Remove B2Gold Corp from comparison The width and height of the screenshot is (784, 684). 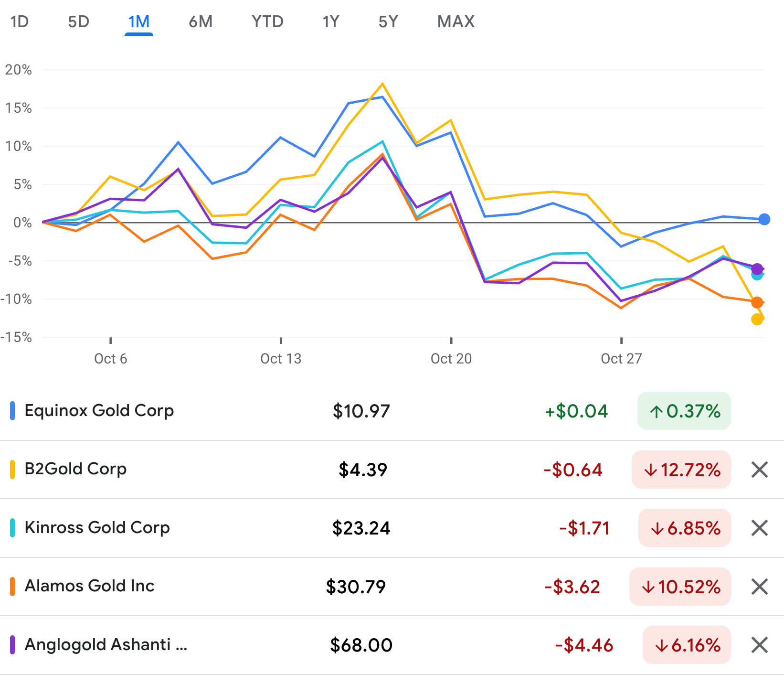coord(759,470)
